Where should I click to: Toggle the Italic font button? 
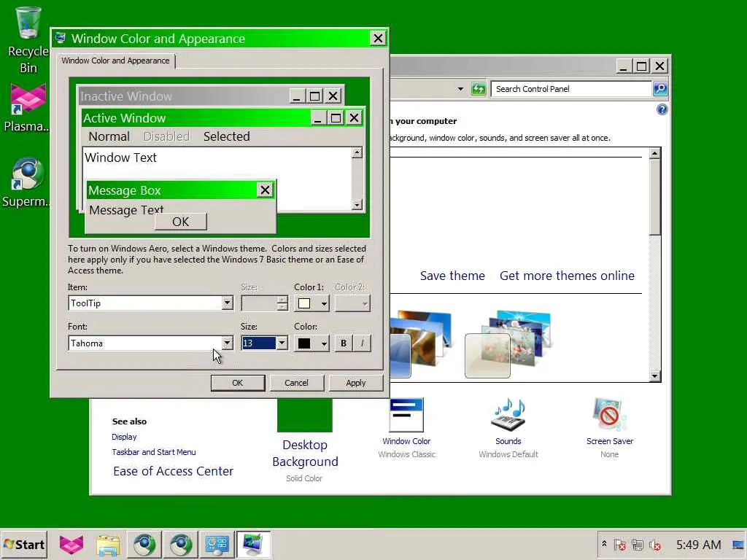(362, 343)
